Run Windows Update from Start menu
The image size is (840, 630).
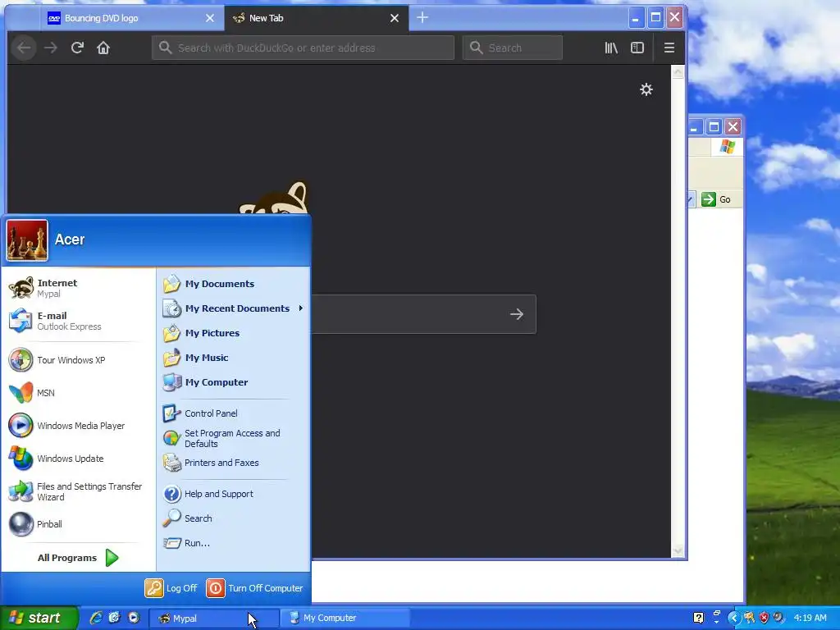(78, 459)
